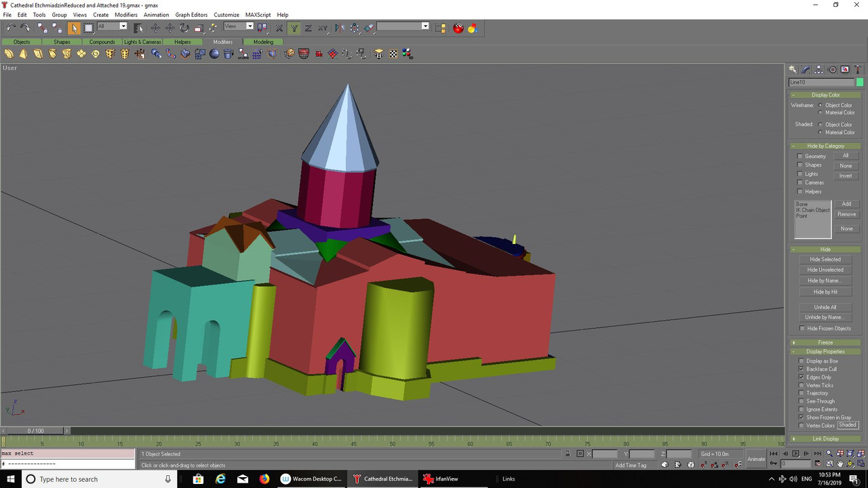Click the Mirror Selected Objects tool

pyautogui.click(x=340, y=28)
